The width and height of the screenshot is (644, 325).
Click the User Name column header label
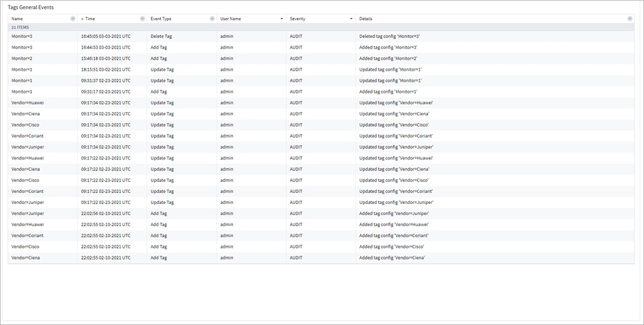[230, 19]
